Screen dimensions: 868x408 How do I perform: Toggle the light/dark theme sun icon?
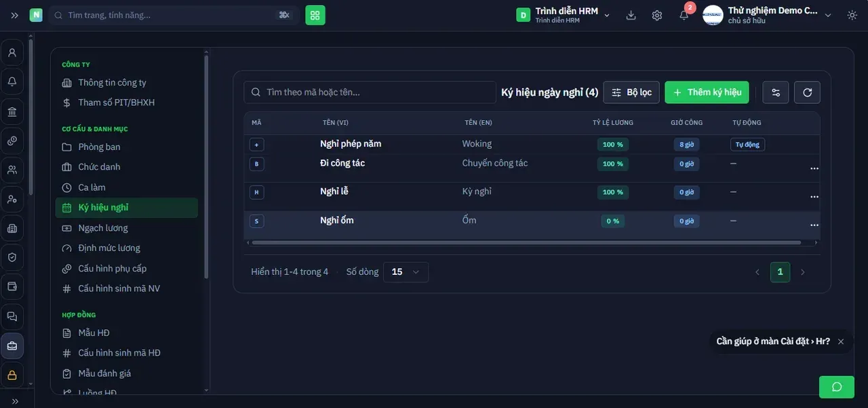pos(852,15)
